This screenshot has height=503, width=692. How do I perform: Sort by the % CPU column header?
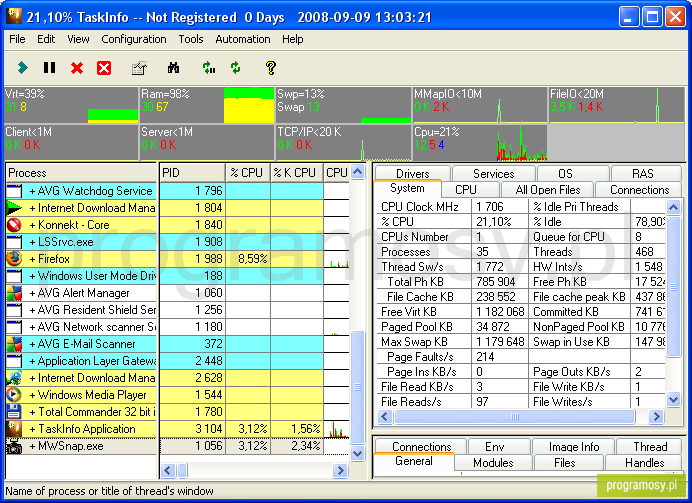tap(248, 173)
